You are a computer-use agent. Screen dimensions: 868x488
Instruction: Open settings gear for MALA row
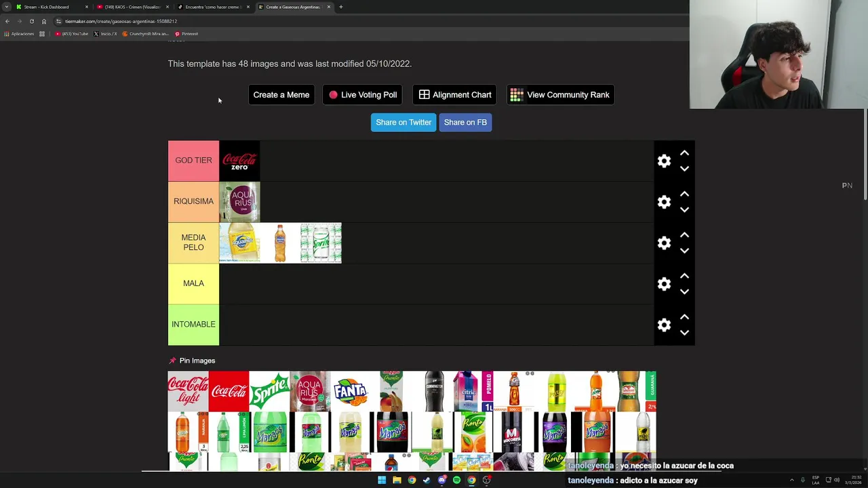point(664,284)
